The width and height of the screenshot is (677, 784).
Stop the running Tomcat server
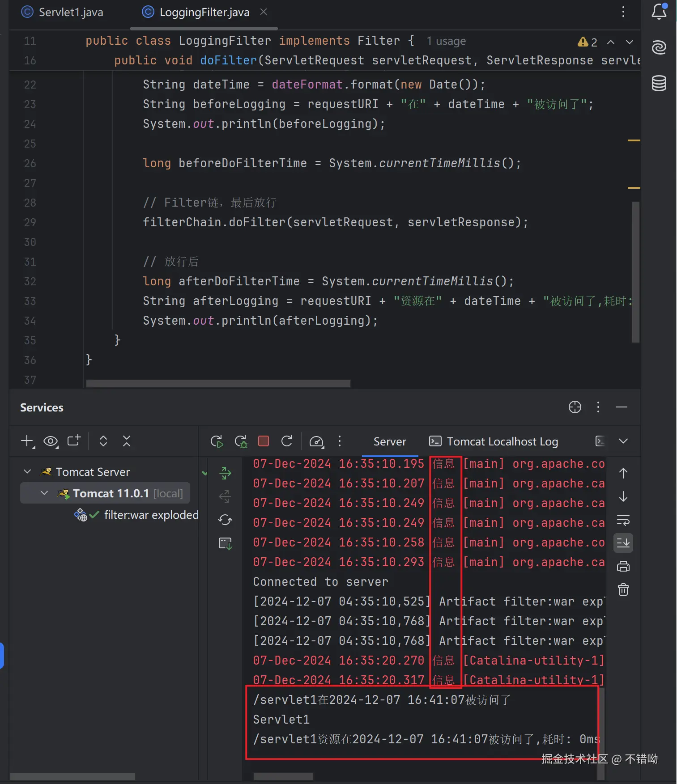pyautogui.click(x=264, y=441)
